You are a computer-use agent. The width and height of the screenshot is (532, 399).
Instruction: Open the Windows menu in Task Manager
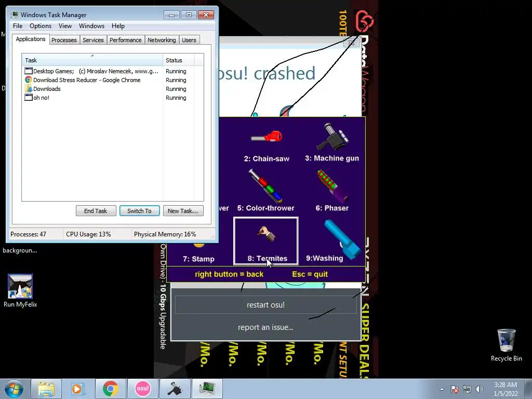pyautogui.click(x=91, y=26)
